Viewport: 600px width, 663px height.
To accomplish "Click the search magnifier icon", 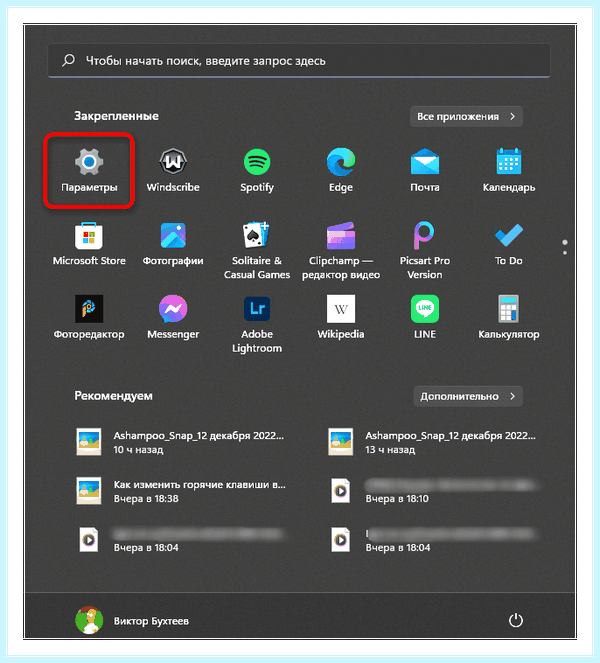I will [68, 60].
